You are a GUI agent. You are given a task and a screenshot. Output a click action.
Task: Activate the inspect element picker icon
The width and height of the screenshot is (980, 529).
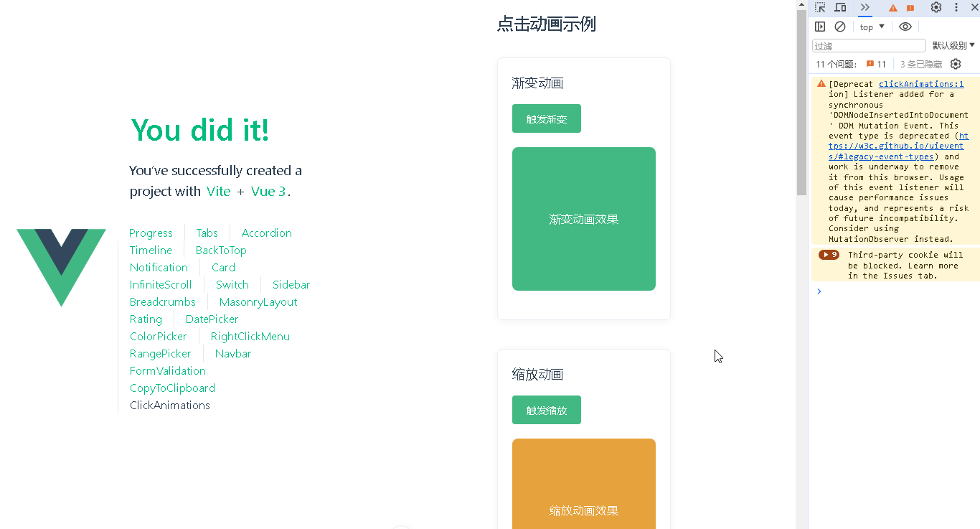pos(820,8)
